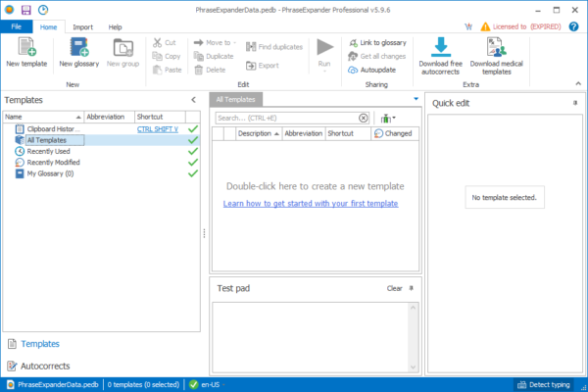Toggle checkmark for Clipboard History row
Viewport: 588px width, 392px height.
point(193,129)
